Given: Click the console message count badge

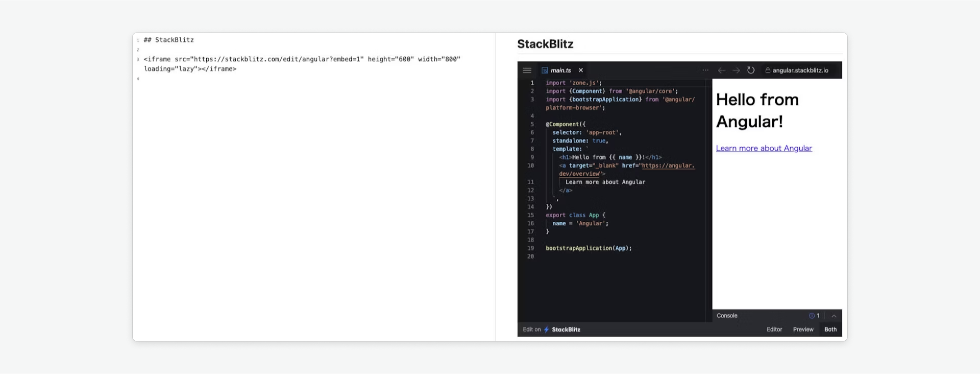Looking at the screenshot, I should tap(815, 316).
